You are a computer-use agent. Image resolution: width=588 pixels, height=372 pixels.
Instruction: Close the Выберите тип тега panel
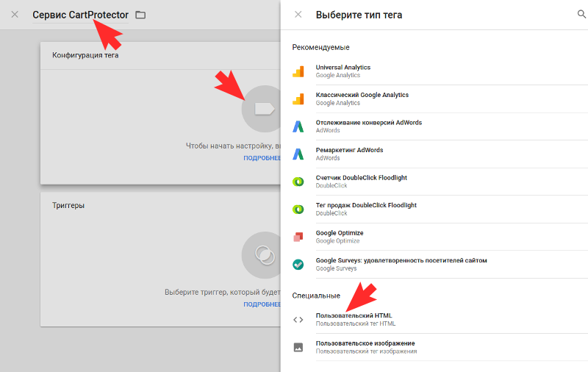(298, 15)
